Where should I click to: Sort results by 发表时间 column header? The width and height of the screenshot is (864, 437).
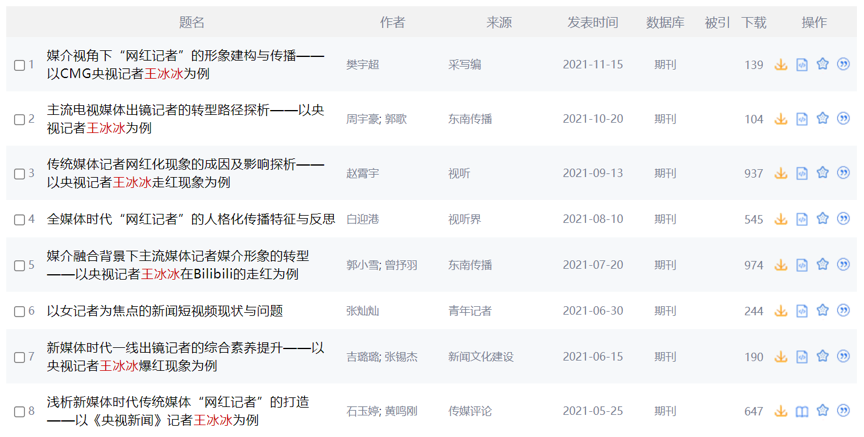point(592,22)
